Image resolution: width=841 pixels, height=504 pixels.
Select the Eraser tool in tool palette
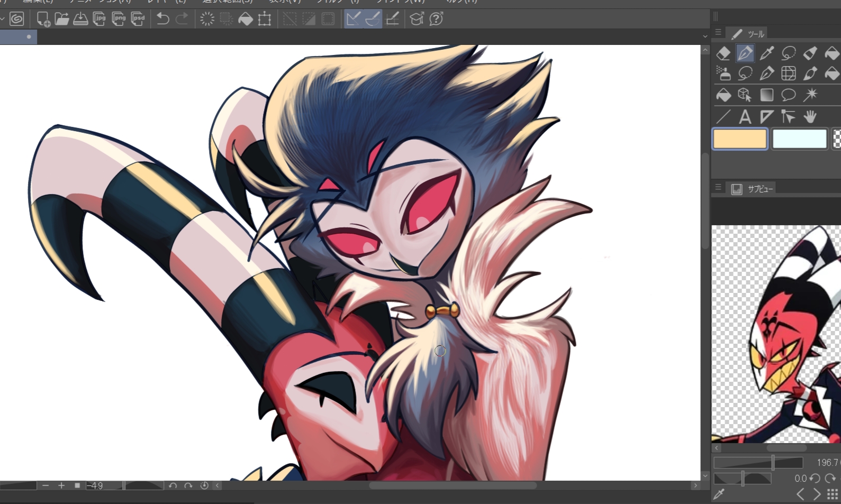tap(723, 53)
